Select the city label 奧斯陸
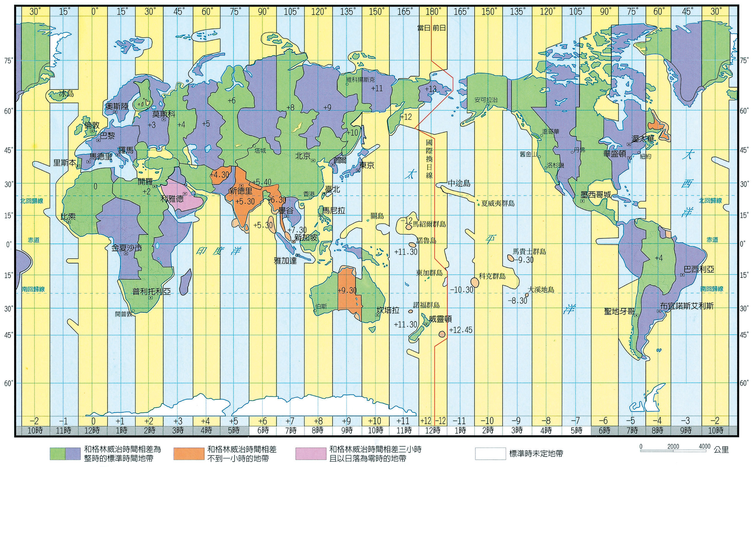Viewport: 752px width, 560px height. click(117, 106)
